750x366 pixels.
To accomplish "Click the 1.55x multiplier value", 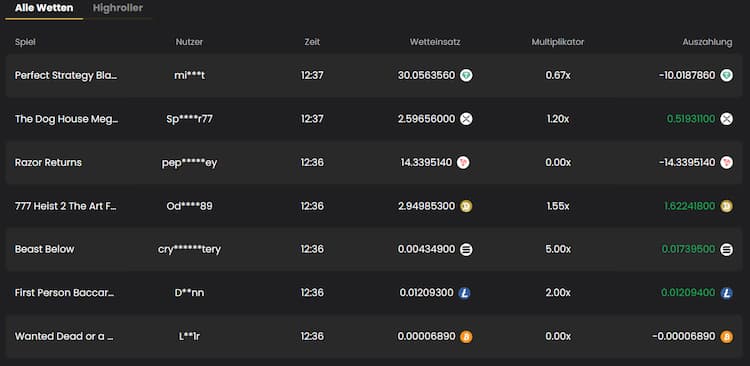I will pyautogui.click(x=558, y=206).
